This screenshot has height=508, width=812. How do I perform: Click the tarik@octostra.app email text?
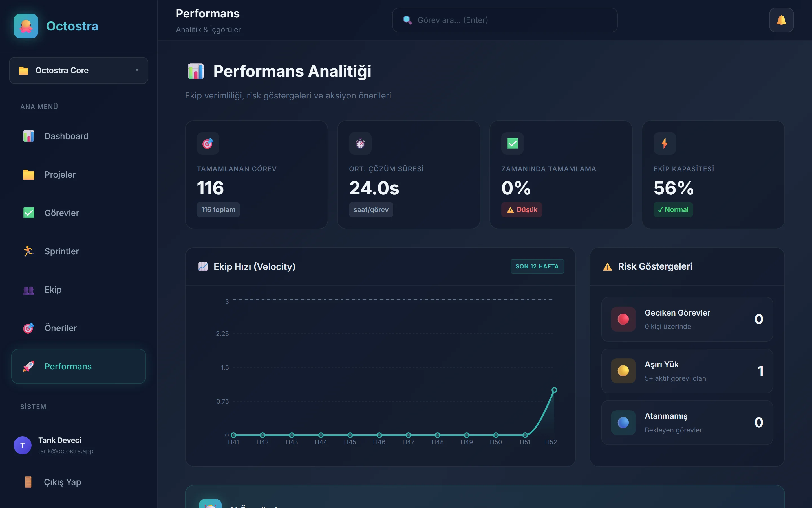tap(66, 451)
